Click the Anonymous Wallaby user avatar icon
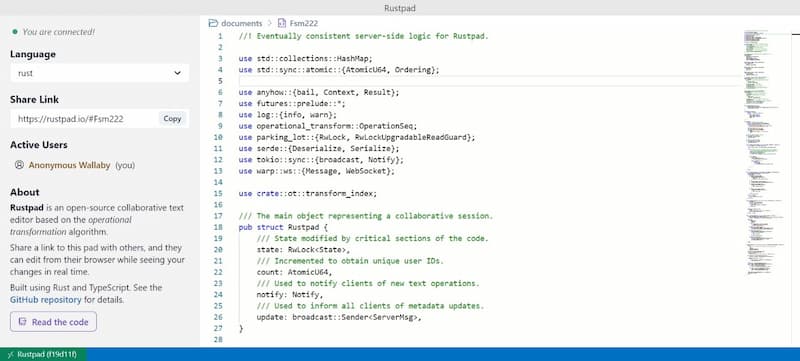This screenshot has height=361, width=800. point(19,165)
